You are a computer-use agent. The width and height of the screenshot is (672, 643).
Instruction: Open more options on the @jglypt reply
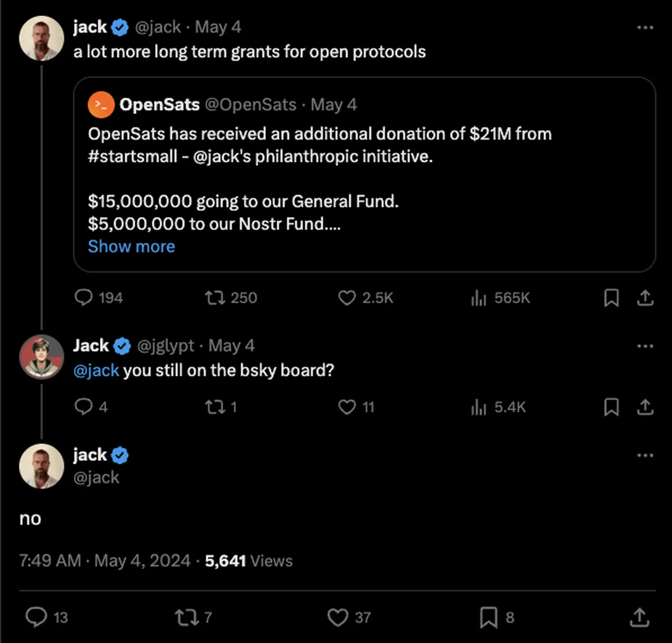pos(645,346)
